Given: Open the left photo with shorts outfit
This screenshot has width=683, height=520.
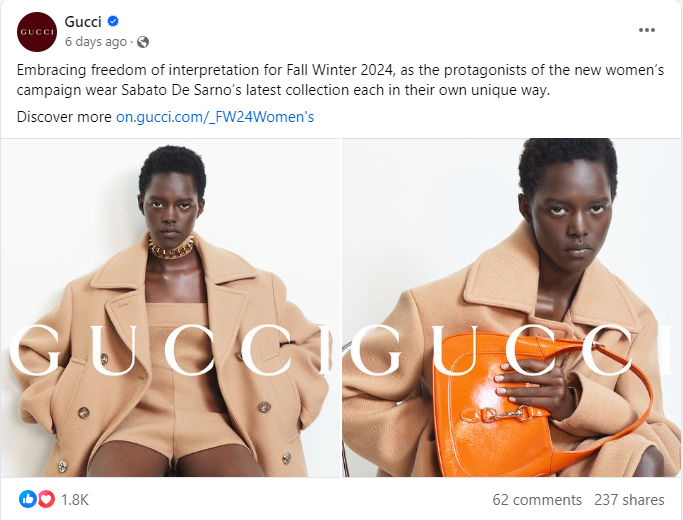Looking at the screenshot, I should (x=170, y=307).
